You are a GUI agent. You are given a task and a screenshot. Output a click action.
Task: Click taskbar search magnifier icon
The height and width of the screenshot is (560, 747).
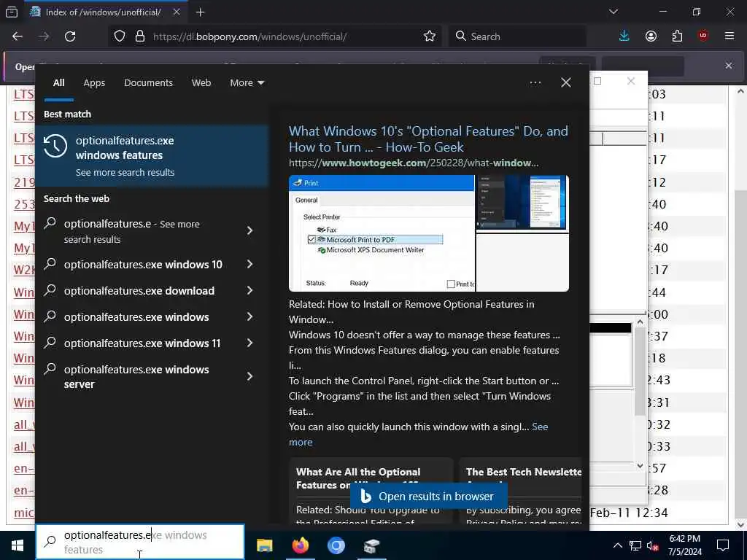tap(50, 542)
